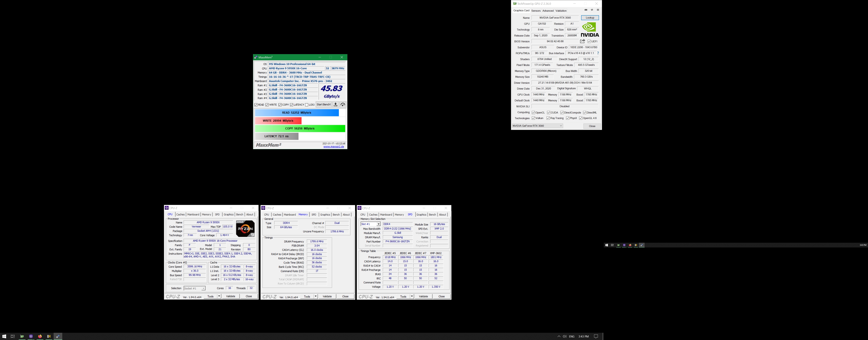Open Mainboard tab in CPU-Z Memory window
The width and height of the screenshot is (868, 340).
click(290, 215)
